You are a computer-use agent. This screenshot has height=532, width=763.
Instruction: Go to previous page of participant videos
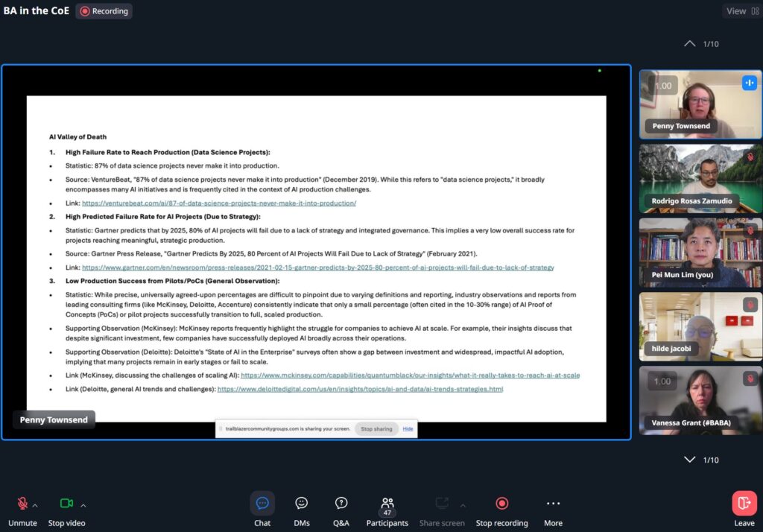point(690,44)
